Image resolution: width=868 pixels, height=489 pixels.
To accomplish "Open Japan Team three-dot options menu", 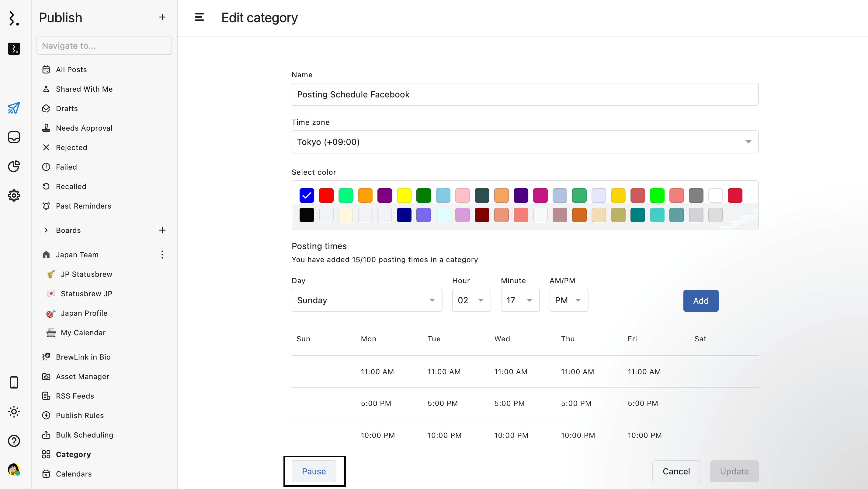I will tap(162, 255).
